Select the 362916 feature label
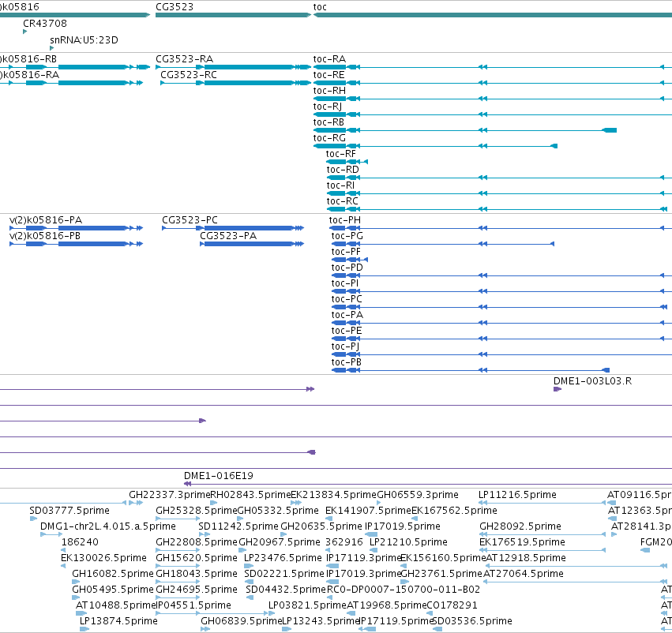This screenshot has width=672, height=633. pos(344,542)
